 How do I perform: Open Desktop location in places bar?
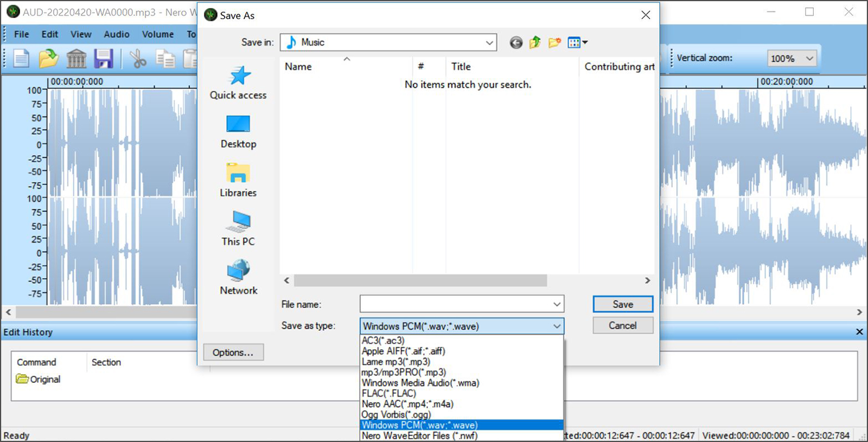click(x=238, y=132)
